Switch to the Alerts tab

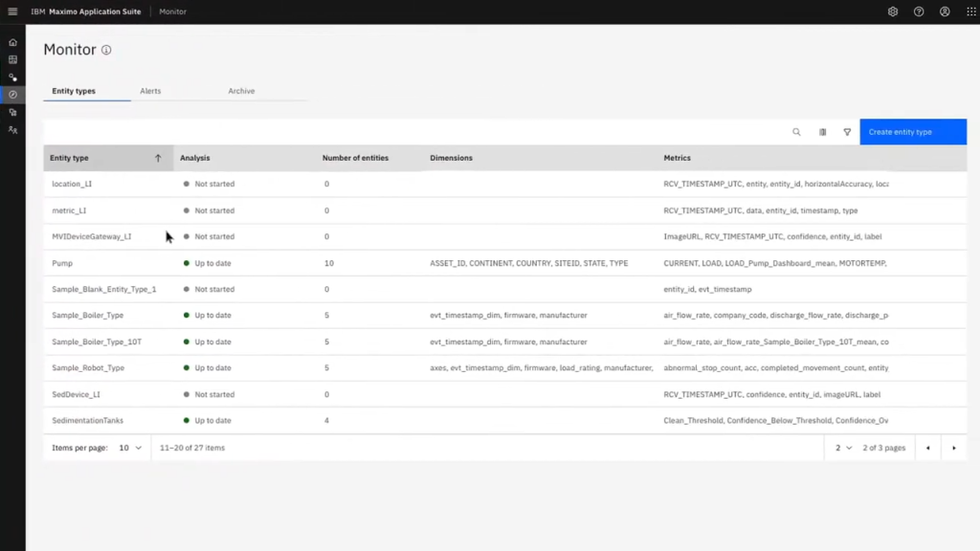point(150,91)
